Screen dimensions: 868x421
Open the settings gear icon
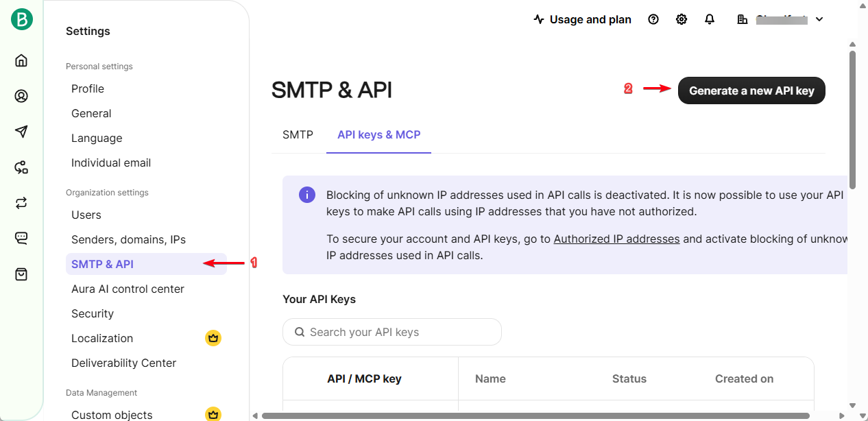pos(682,19)
